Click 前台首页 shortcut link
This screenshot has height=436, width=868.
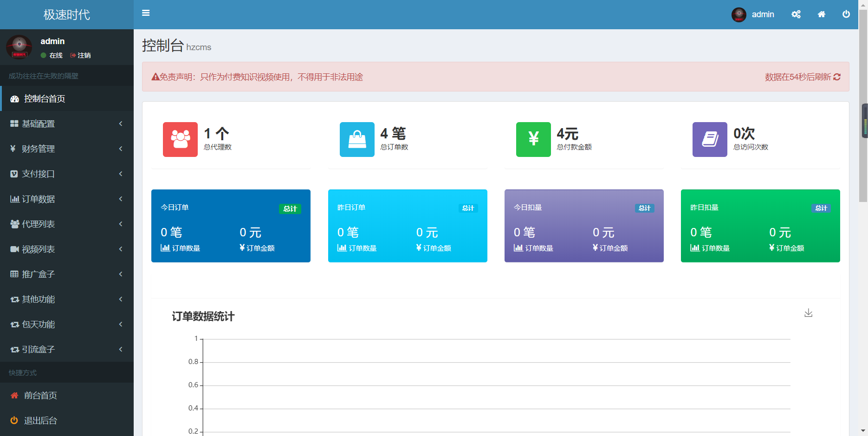coord(40,395)
